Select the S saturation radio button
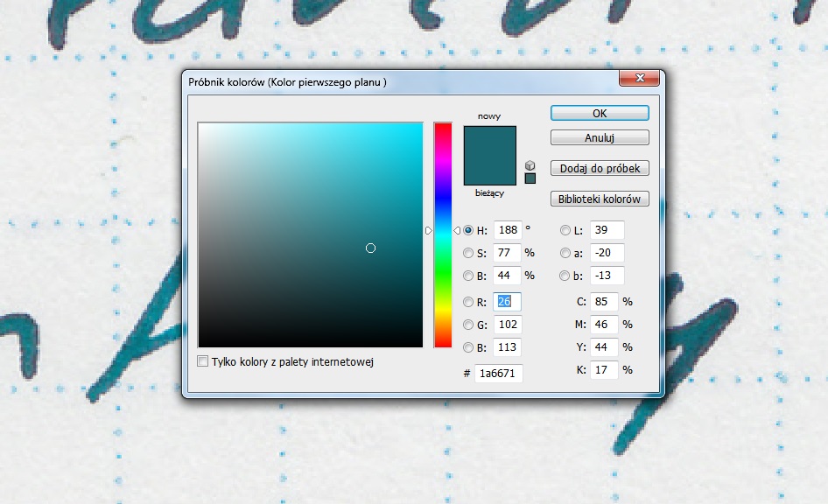The height and width of the screenshot is (504, 828). pos(469,253)
